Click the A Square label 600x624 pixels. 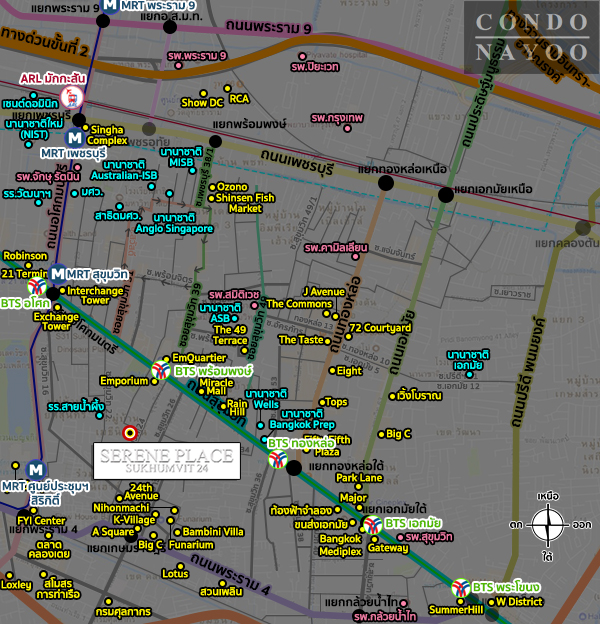coord(113,532)
